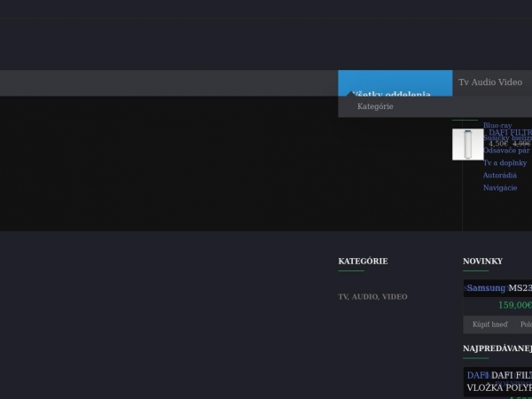Navigate to the Navigácie category

[x=500, y=188]
